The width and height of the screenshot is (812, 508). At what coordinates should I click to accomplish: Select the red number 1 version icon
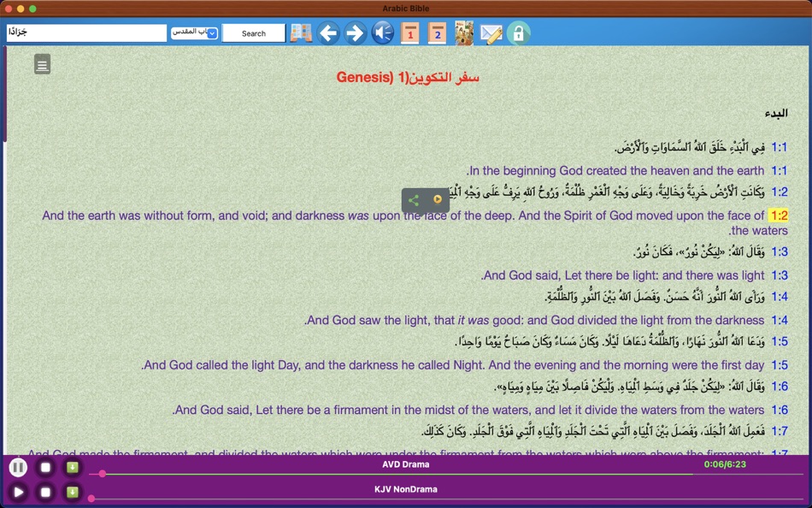(409, 32)
